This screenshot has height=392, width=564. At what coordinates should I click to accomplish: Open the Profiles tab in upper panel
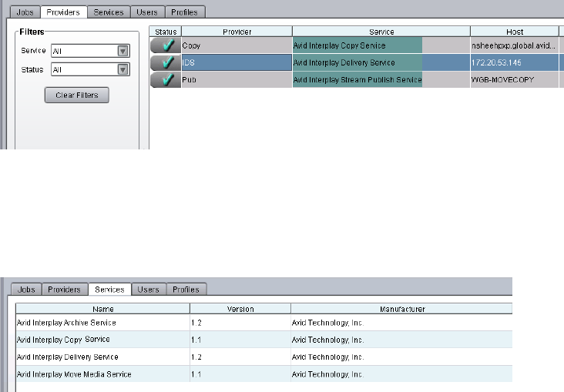[184, 12]
